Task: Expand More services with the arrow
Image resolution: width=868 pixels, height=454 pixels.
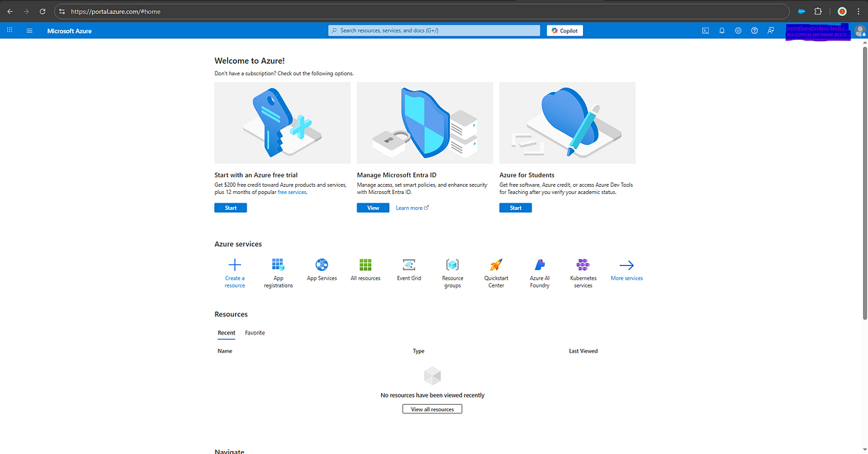Action: pos(626,265)
